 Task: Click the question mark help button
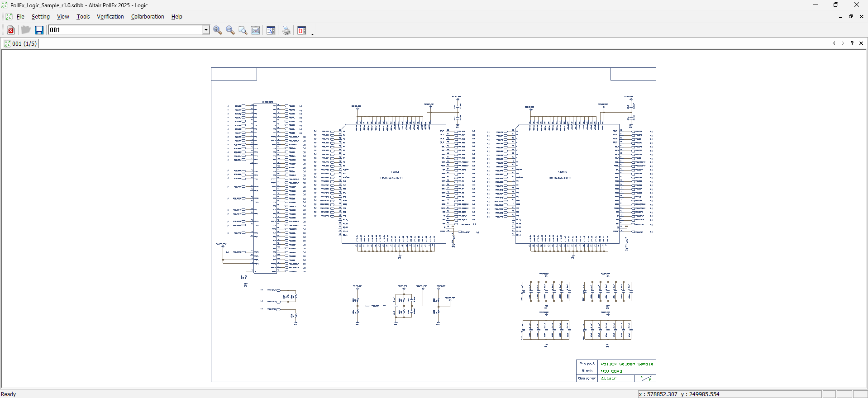(852, 43)
